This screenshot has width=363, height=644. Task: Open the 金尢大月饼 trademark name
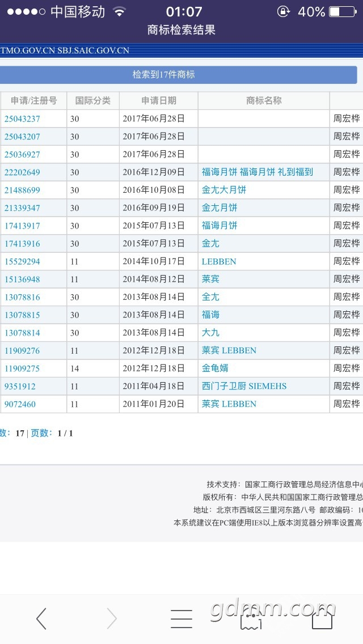[224, 190]
